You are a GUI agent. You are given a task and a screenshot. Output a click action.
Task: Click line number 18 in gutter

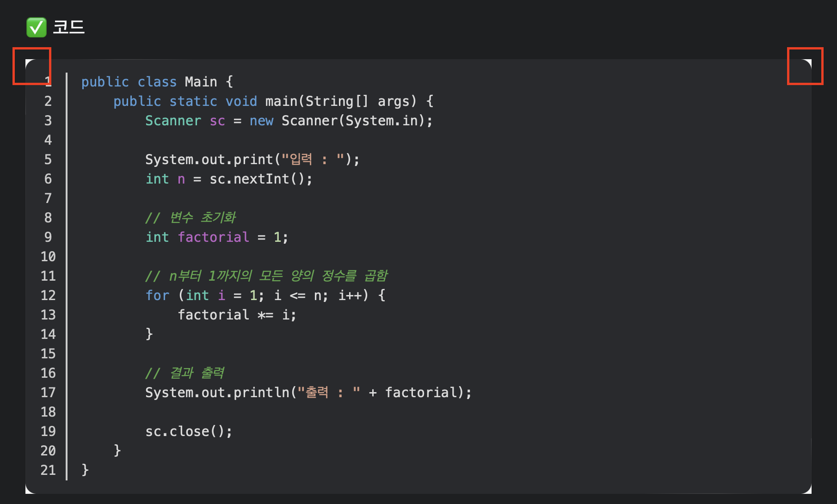(x=48, y=412)
